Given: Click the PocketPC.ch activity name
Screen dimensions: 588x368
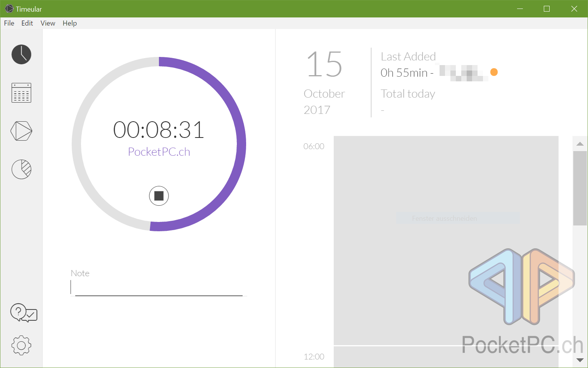Looking at the screenshot, I should click(159, 152).
